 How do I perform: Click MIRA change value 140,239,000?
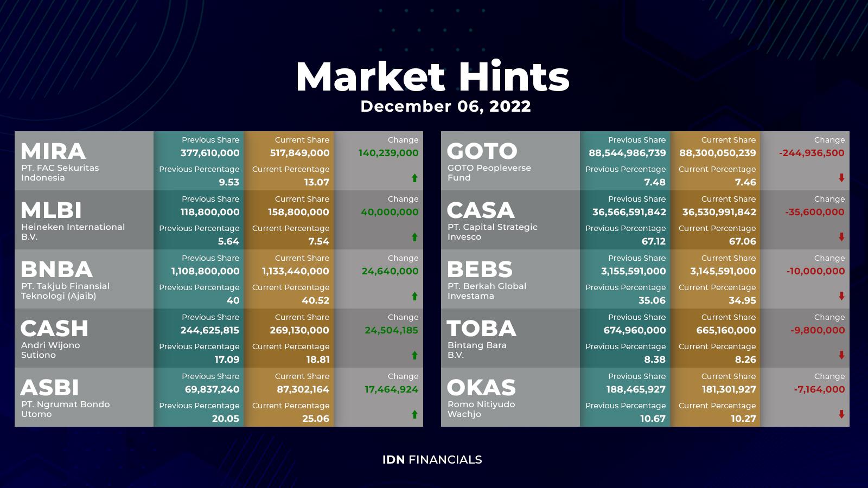point(388,153)
